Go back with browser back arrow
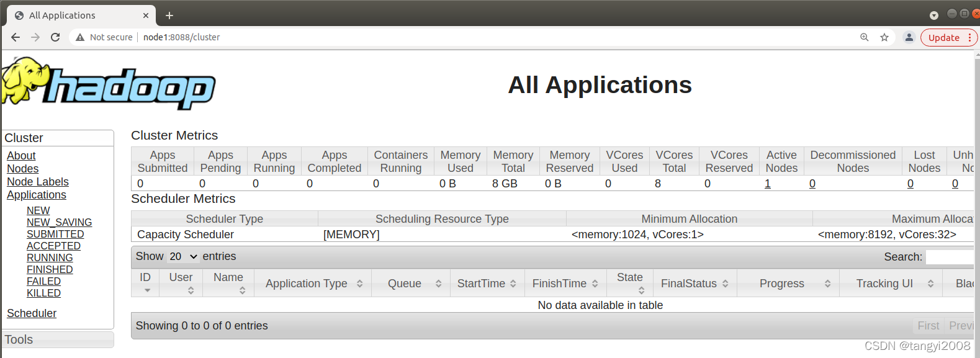Image resolution: width=980 pixels, height=358 pixels. [16, 37]
